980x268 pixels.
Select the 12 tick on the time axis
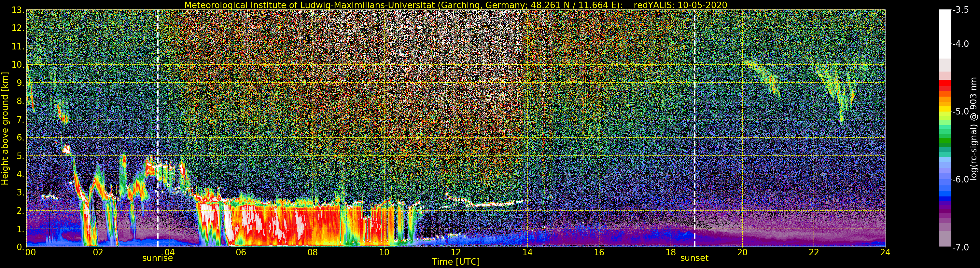(456, 252)
